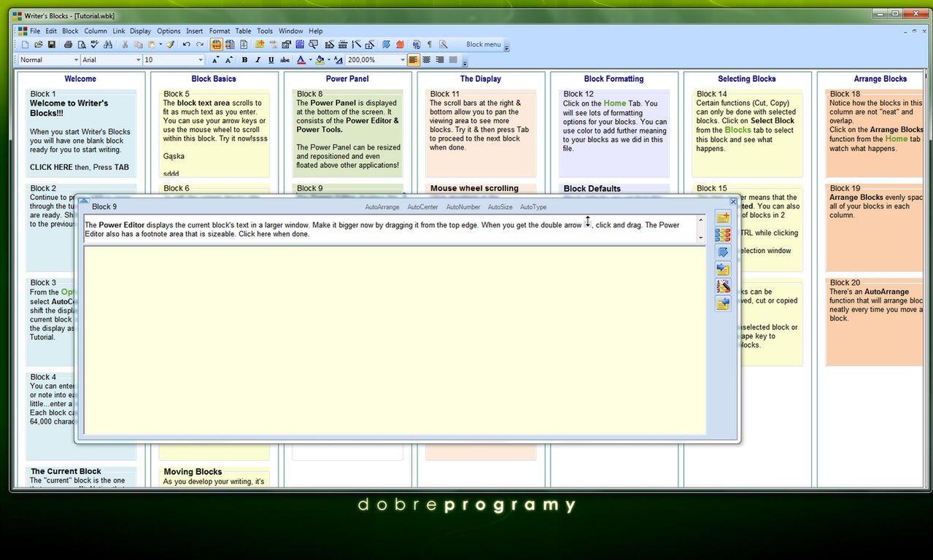Image resolution: width=933 pixels, height=560 pixels.
Task: Toggle AutoArrange in the Power Panel
Action: [x=382, y=207]
